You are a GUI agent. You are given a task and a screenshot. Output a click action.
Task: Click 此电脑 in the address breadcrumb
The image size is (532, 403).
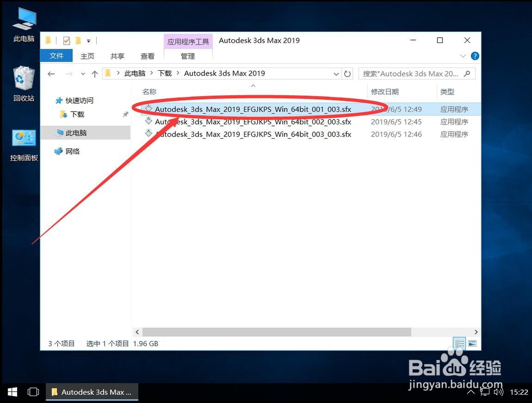click(135, 73)
